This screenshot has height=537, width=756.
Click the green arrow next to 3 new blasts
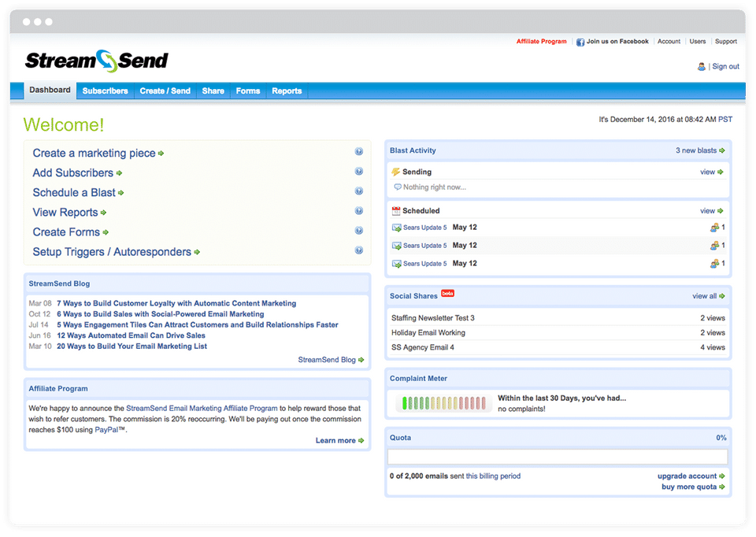coord(722,150)
